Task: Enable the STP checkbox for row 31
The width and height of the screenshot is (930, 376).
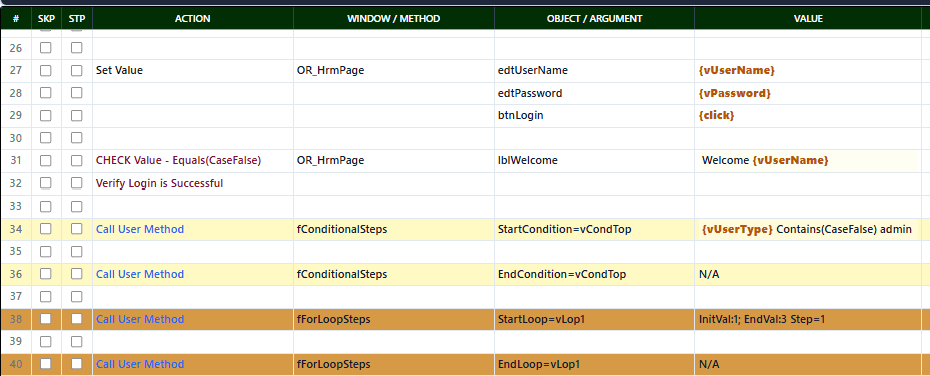Action: [77, 161]
